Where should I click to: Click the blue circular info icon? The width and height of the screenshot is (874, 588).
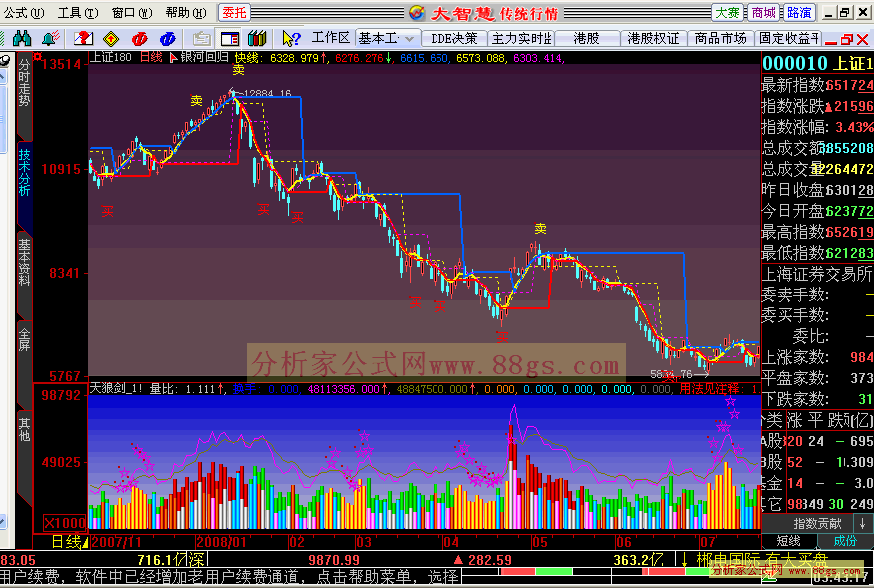[167, 39]
